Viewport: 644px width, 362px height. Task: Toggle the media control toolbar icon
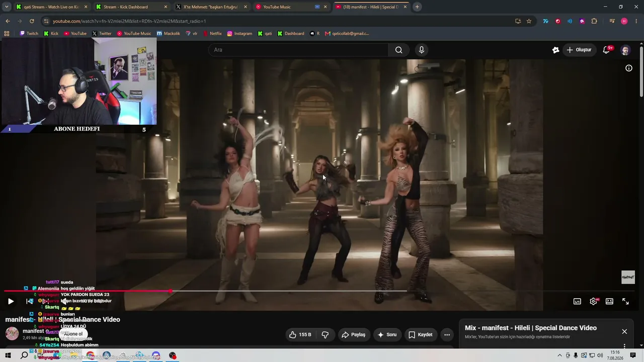[612, 21]
